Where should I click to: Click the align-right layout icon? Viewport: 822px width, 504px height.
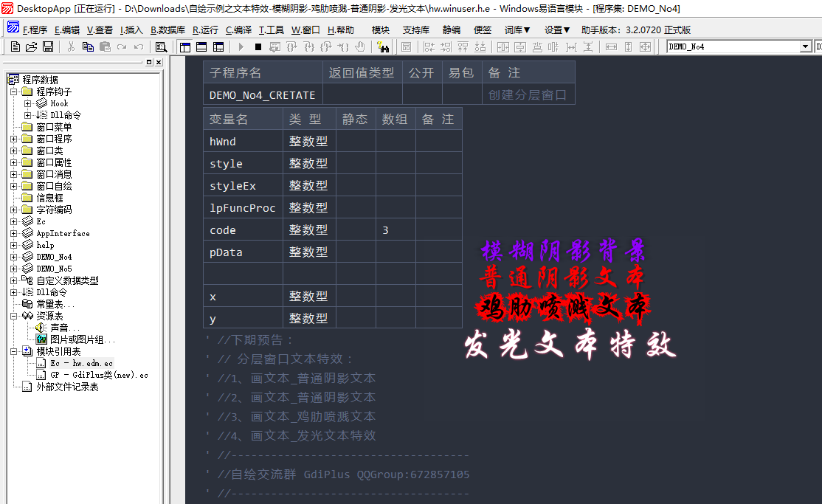tap(446, 46)
